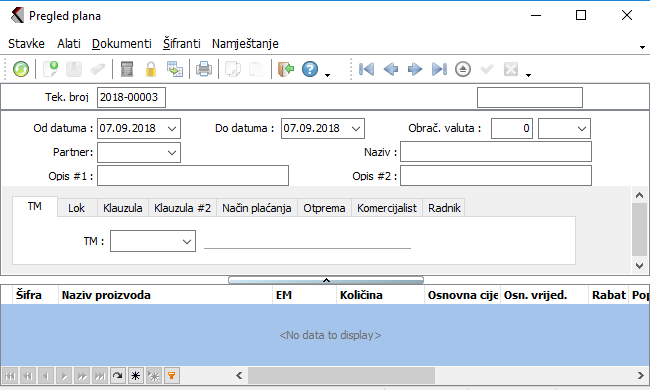650x390 pixels.
Task: Open the Od datuma date dropdown
Action: [x=172, y=128]
